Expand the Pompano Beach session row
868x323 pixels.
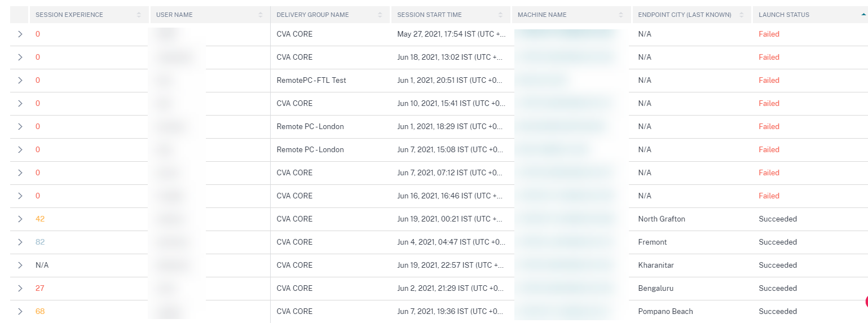pyautogui.click(x=20, y=312)
